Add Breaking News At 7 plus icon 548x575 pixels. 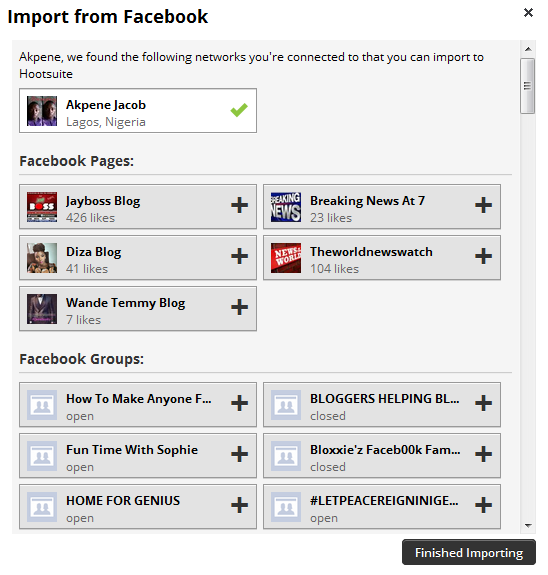pyautogui.click(x=483, y=205)
